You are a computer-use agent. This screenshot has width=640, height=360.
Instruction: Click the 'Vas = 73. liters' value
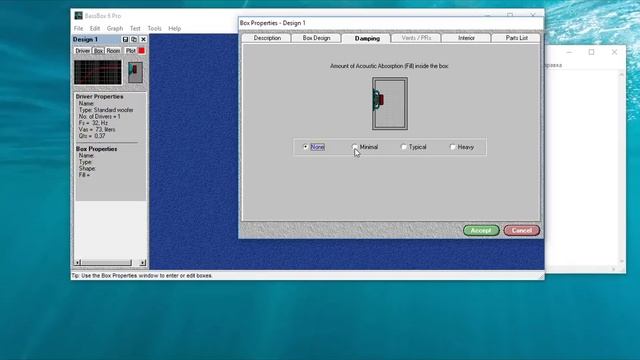[x=97, y=129]
